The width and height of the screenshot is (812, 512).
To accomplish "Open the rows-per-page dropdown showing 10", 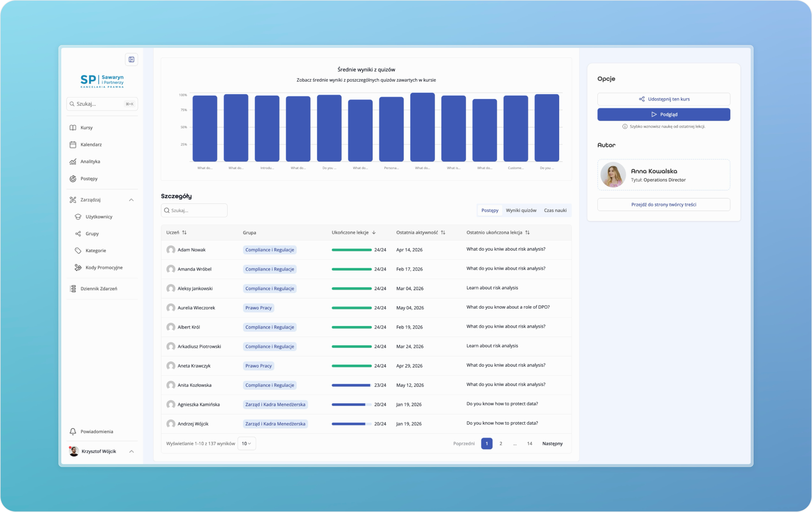I will pos(246,443).
